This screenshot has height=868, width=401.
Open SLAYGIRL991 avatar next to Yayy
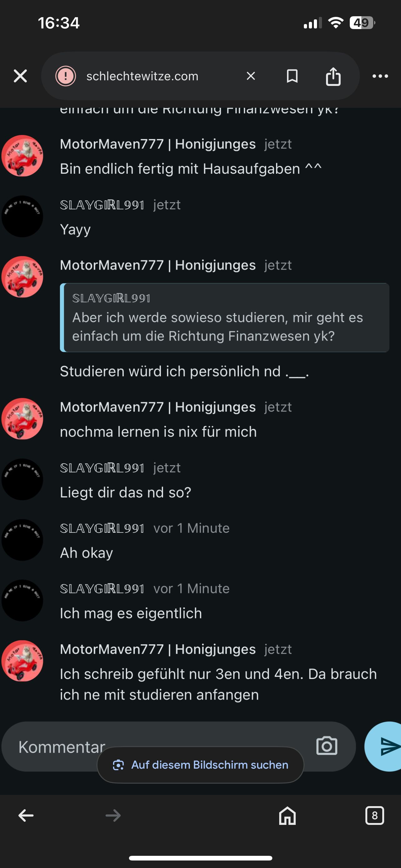tap(22, 216)
